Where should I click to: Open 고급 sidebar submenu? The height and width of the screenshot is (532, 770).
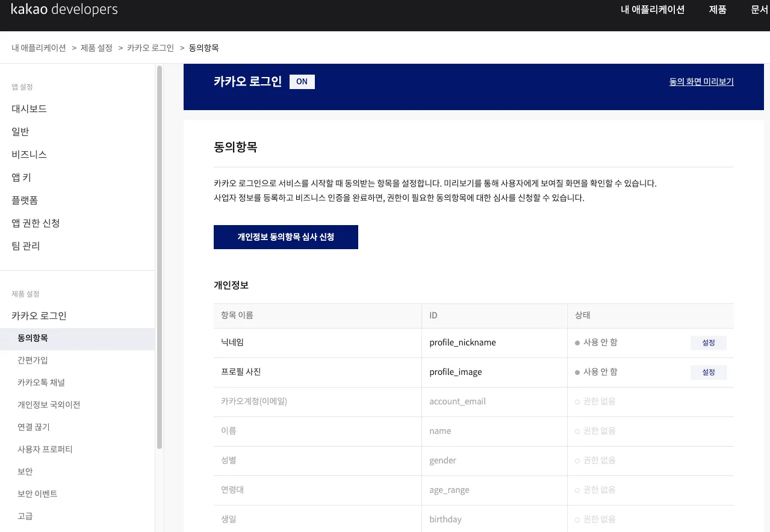[25, 516]
